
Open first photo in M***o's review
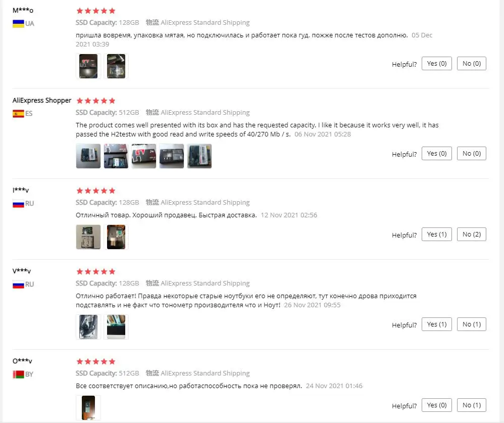click(x=88, y=66)
